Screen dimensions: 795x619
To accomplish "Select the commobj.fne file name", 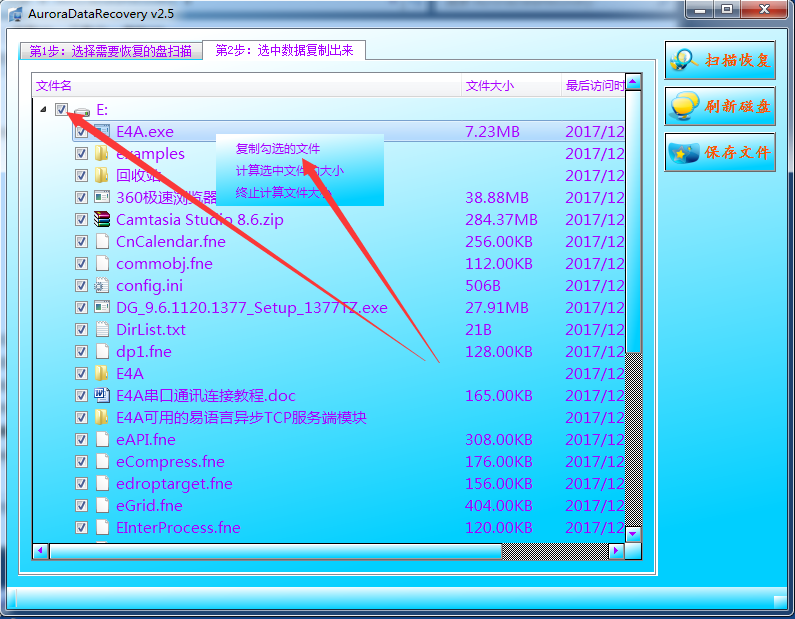I will [x=164, y=264].
